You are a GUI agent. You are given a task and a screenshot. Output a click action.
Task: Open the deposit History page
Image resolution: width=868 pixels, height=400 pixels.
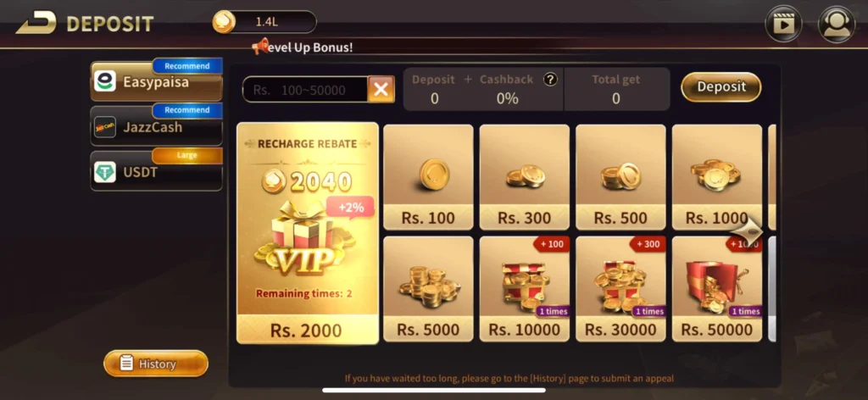coord(156,364)
